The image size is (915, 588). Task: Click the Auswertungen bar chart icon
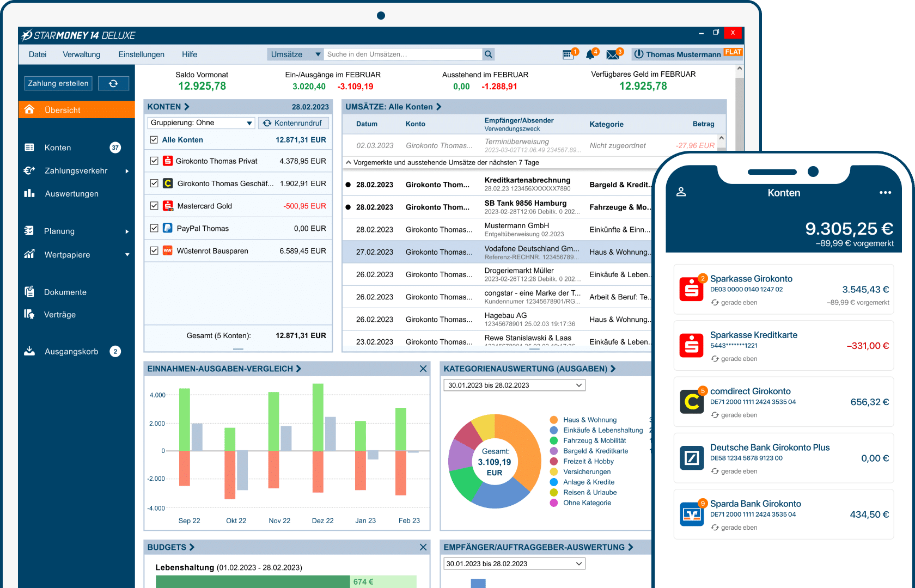tap(29, 193)
